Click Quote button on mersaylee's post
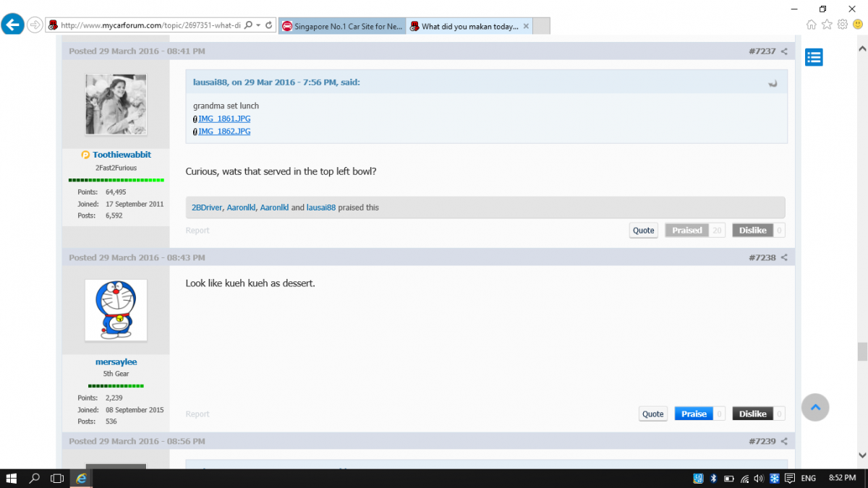This screenshot has width=868, height=488. [652, 414]
